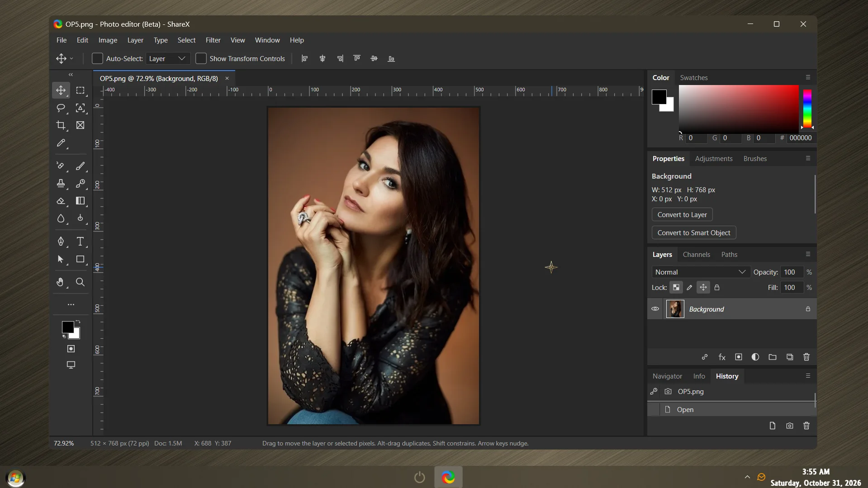Select the Lasso tool
The height and width of the screenshot is (488, 868).
pos(61,108)
